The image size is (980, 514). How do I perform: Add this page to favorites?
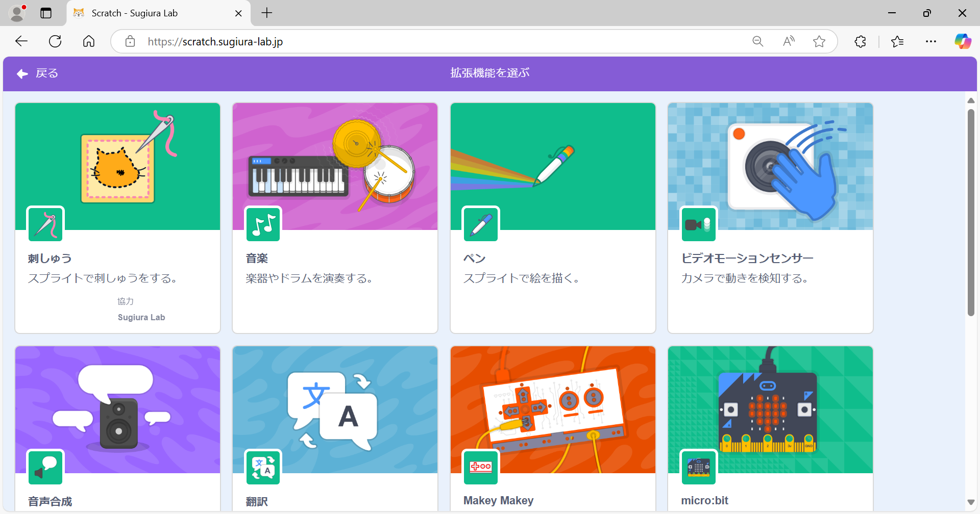point(819,41)
